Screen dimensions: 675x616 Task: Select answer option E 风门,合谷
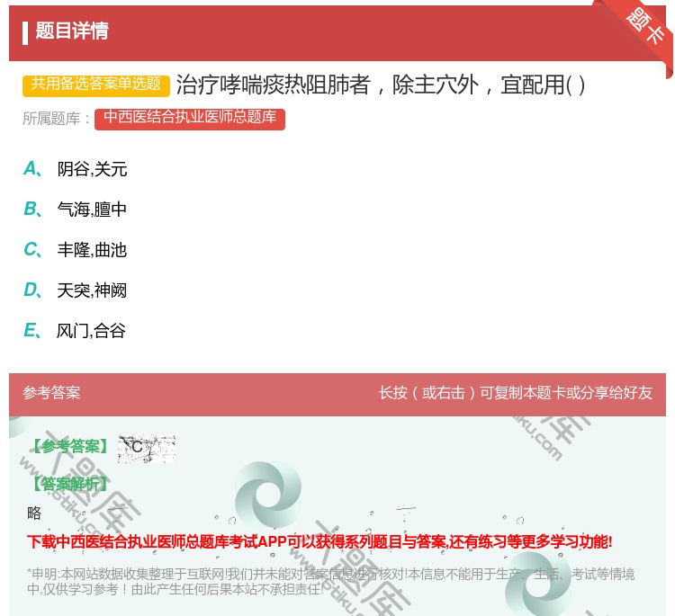click(x=75, y=330)
